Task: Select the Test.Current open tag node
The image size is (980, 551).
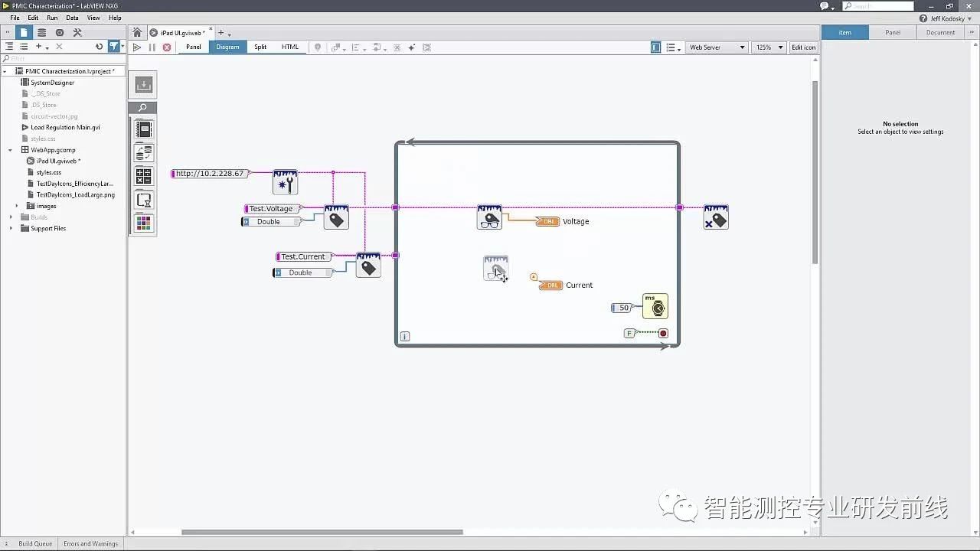Action: [368, 265]
